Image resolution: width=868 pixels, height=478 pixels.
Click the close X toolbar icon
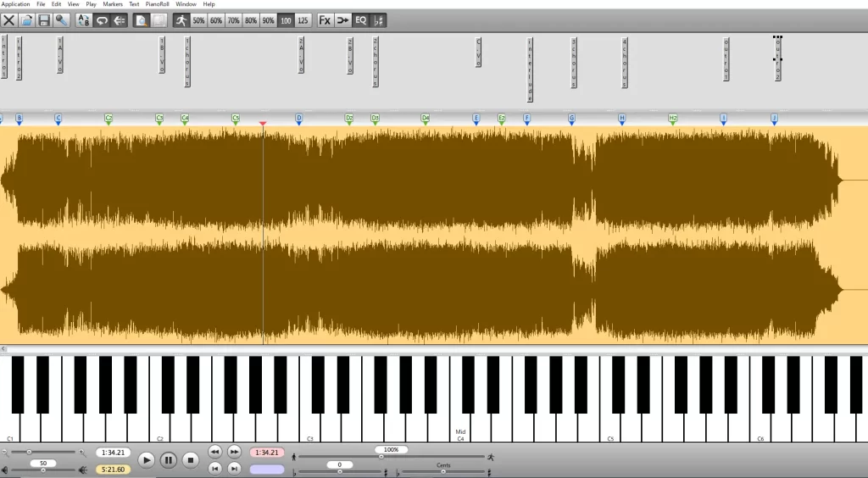point(8,19)
